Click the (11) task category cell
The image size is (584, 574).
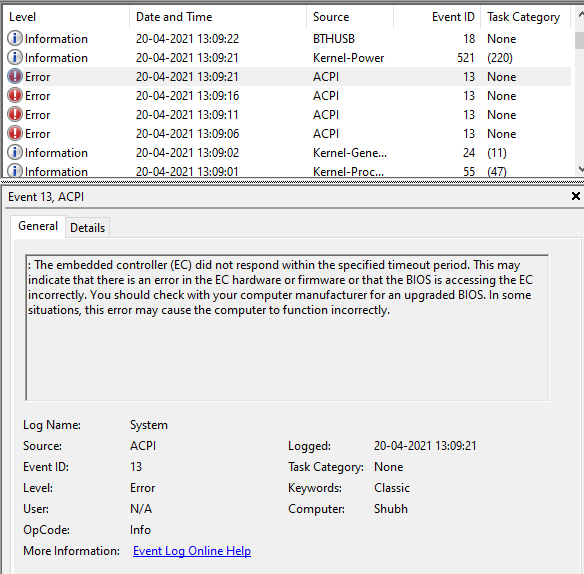[x=497, y=153]
